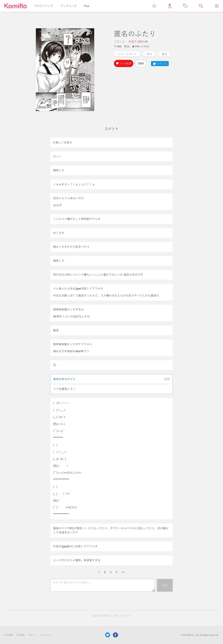Open the Plus menu item

click(87, 6)
